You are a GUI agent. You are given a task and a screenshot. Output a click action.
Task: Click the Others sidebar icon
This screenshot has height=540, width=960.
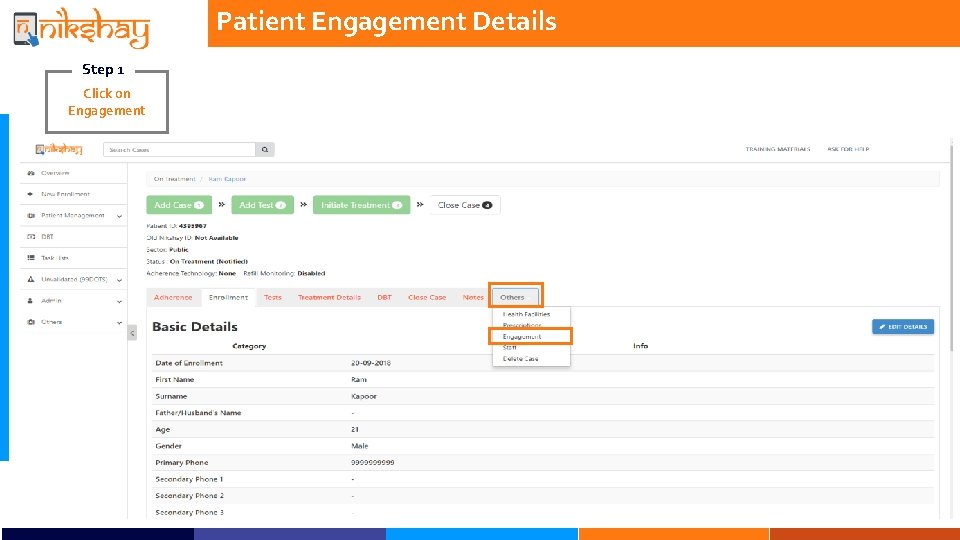[x=31, y=322]
